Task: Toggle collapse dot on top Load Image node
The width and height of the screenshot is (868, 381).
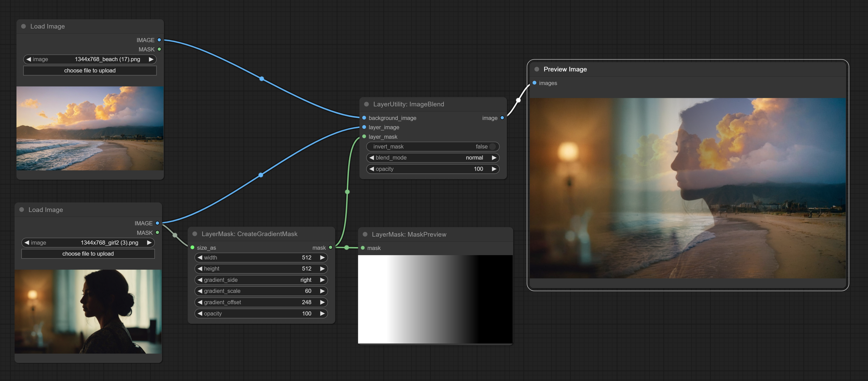Action: 24,26
